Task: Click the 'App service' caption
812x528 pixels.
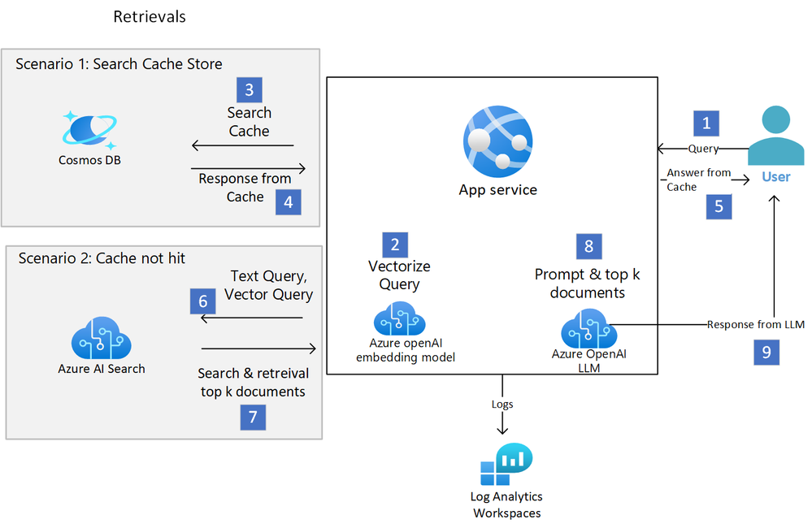Action: tap(497, 190)
